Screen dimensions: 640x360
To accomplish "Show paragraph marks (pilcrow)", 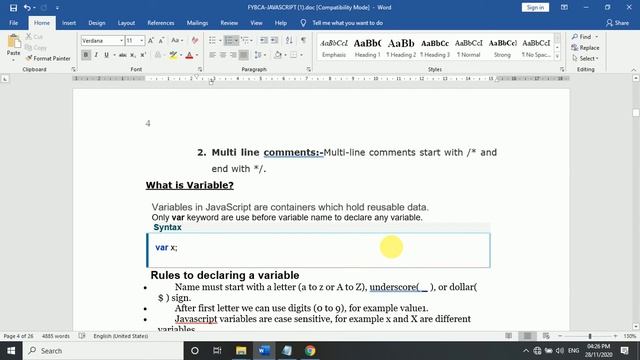I will point(303,40).
